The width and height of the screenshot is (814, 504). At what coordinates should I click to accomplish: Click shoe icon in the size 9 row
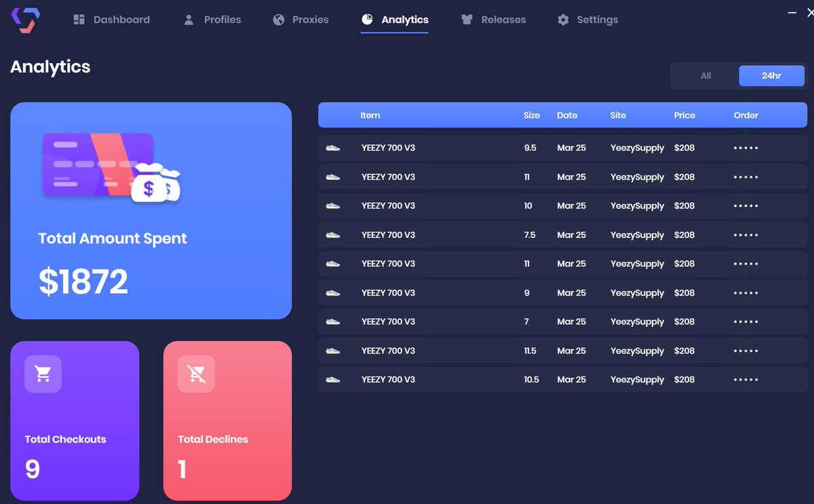332,293
